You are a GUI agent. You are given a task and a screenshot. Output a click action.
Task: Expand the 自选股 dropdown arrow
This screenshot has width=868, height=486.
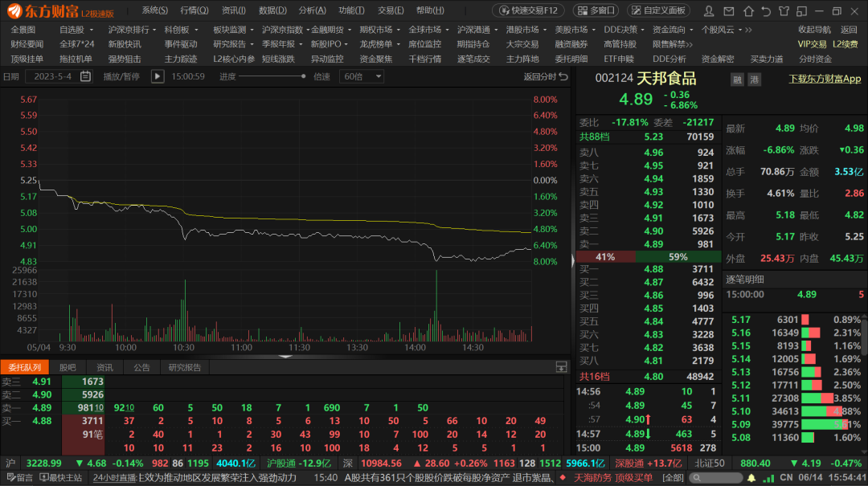(x=92, y=30)
